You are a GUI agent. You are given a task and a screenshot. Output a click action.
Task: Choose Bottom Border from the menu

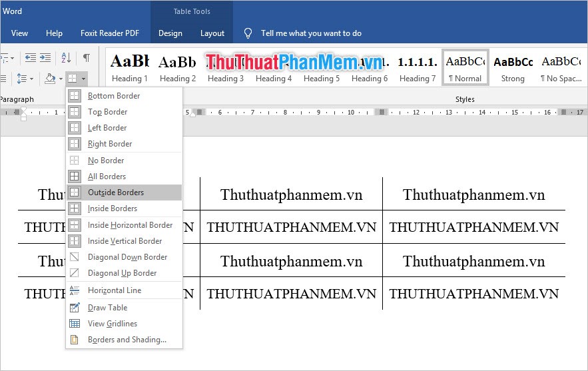[124, 96]
